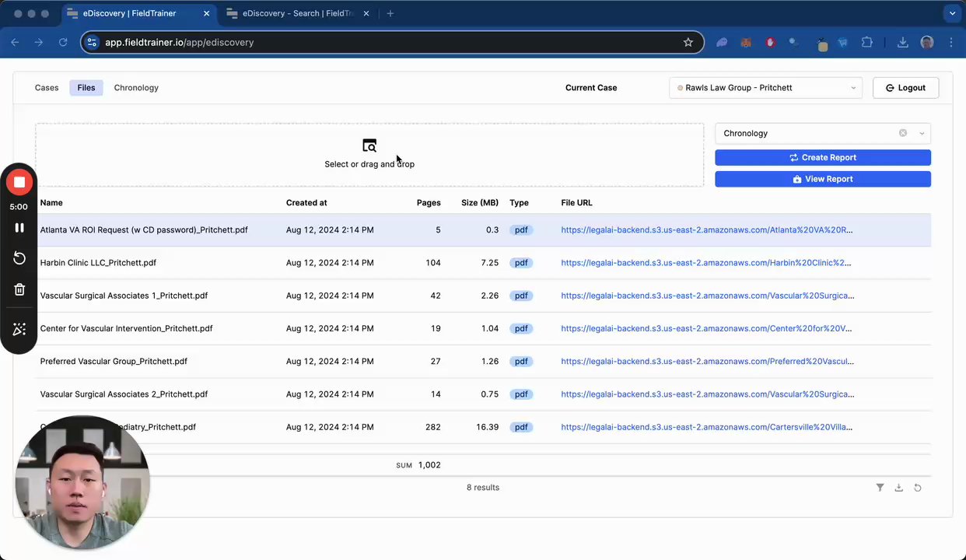Delete the recording using the trash icon
The width and height of the screenshot is (966, 560).
point(19,289)
